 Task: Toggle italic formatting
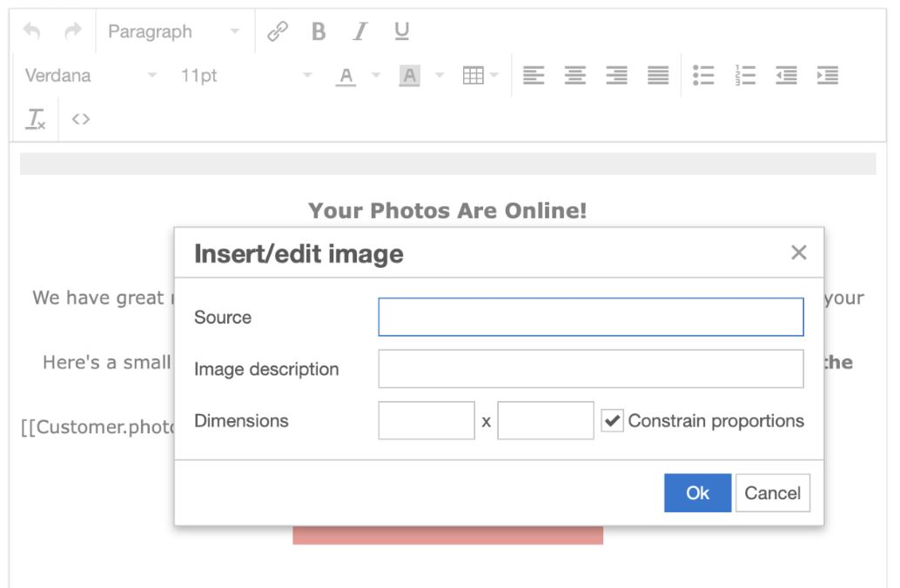pyautogui.click(x=359, y=31)
